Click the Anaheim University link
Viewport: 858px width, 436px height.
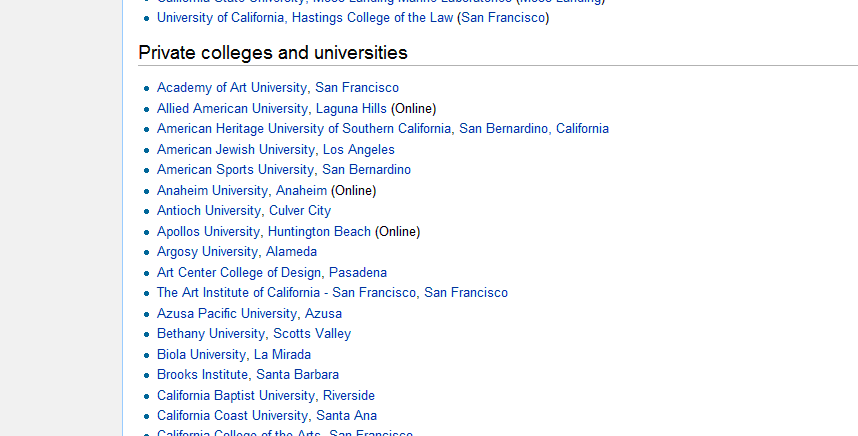point(212,191)
